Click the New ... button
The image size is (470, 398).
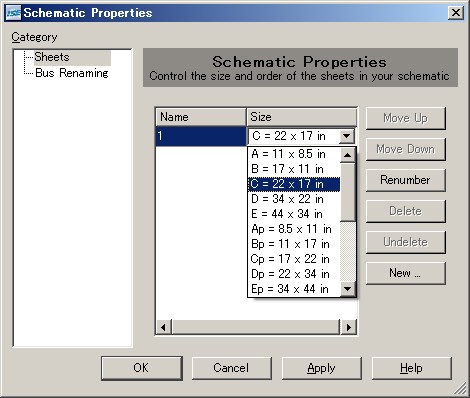coord(406,273)
